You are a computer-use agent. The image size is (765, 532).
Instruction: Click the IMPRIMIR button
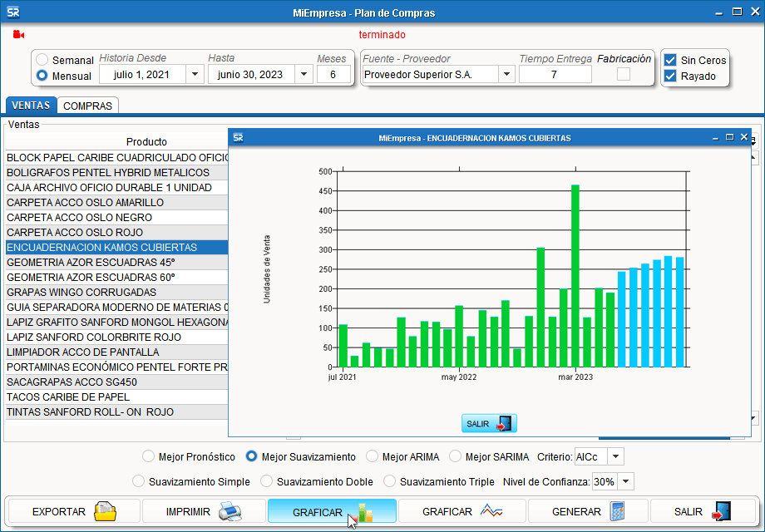click(204, 511)
